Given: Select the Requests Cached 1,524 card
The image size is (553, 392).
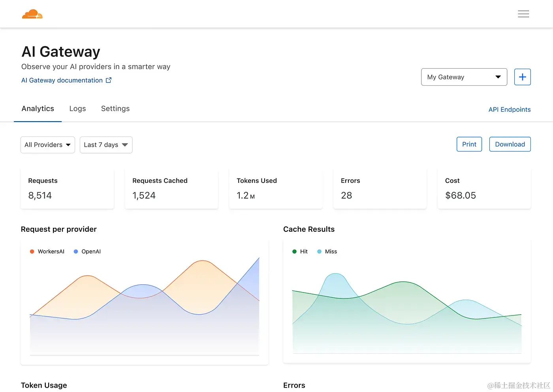Looking at the screenshot, I should 171,189.
